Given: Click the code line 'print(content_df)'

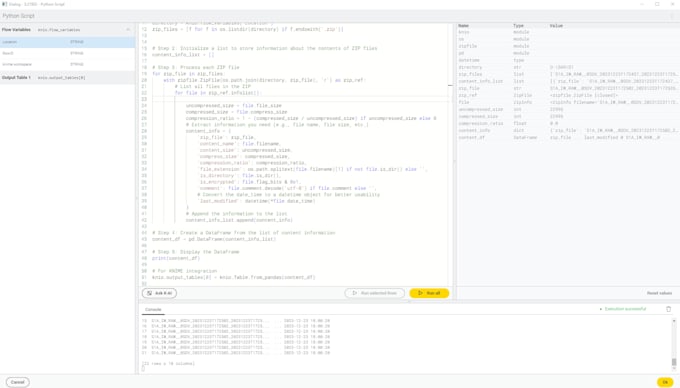Looking at the screenshot, I should coord(176,258).
